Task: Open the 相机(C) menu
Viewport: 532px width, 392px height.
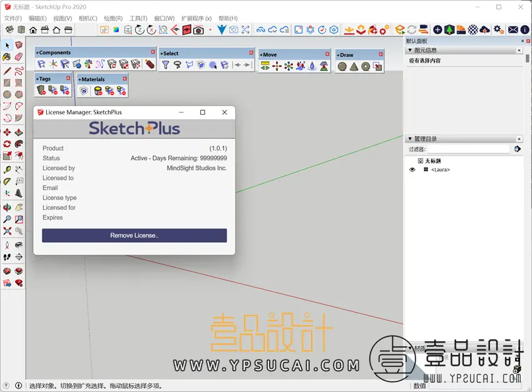Action: pyautogui.click(x=88, y=18)
